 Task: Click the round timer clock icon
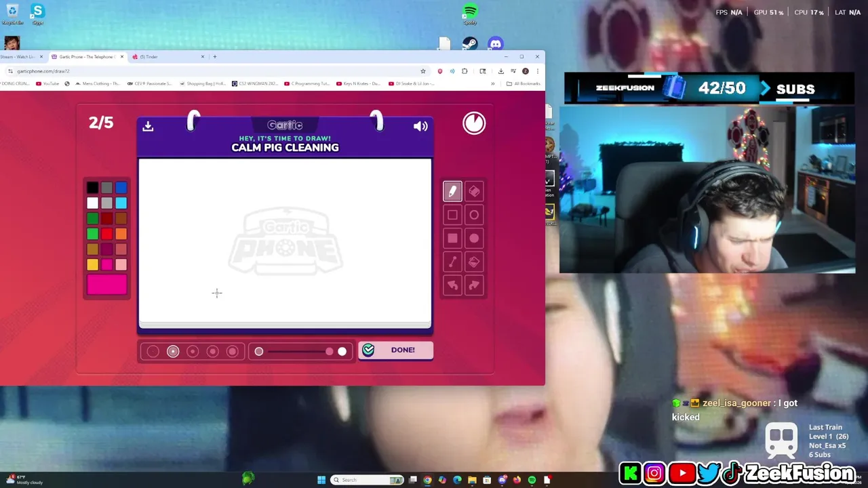[x=474, y=123]
